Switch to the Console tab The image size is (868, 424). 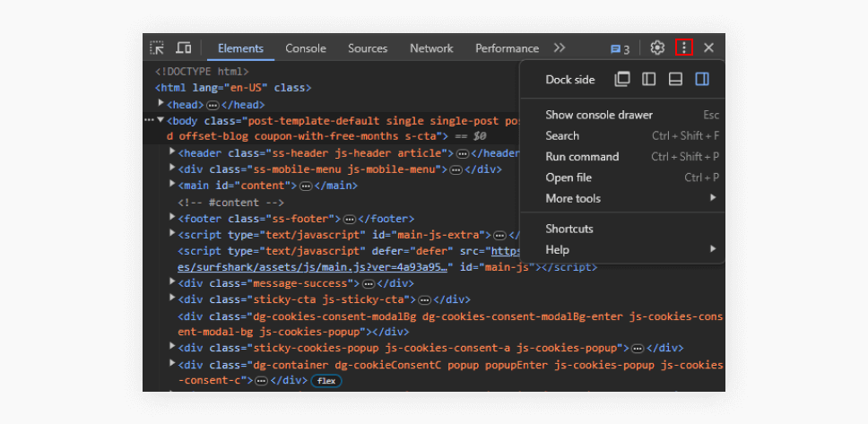[306, 48]
